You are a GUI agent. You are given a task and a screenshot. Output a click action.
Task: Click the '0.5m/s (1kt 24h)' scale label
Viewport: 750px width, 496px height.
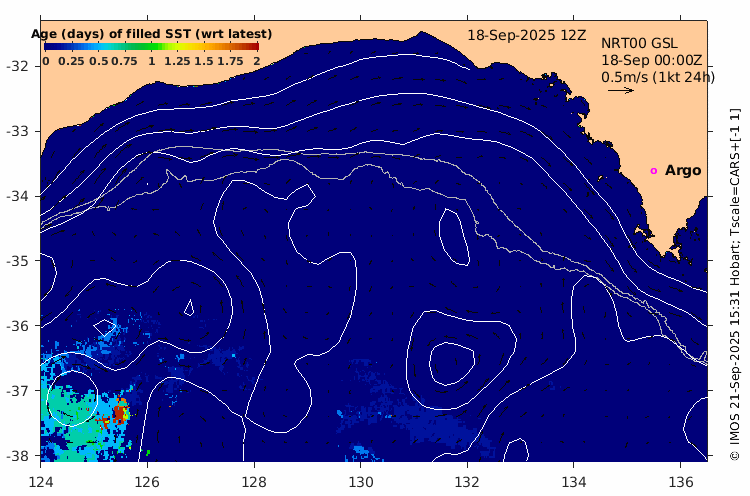pos(658,77)
